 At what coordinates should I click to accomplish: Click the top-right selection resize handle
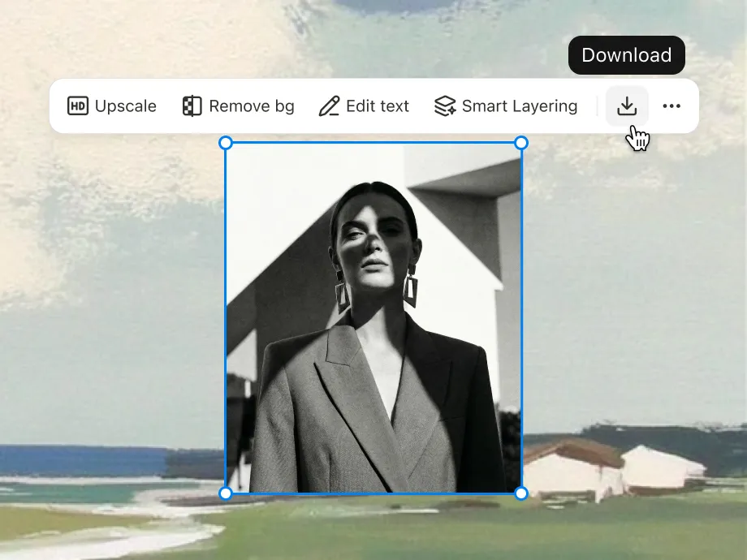(x=521, y=143)
